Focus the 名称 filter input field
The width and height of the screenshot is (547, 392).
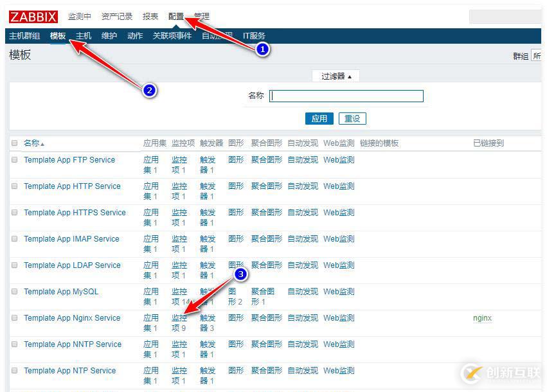[346, 96]
